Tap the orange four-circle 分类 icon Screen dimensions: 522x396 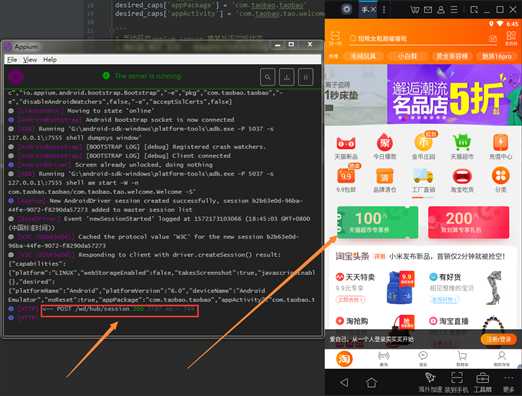click(500, 180)
